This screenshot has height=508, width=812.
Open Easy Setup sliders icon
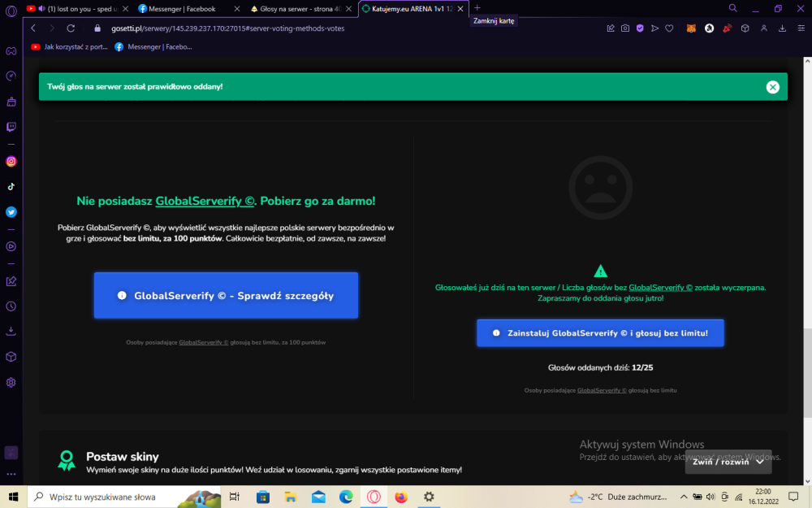801,28
